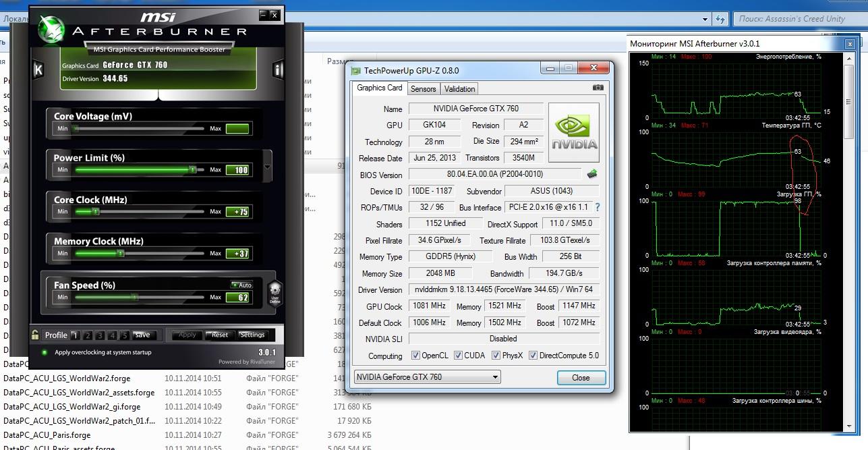Open the Explorer address bar dropdown arrow
Screen dimensions: 868x450
705,19
